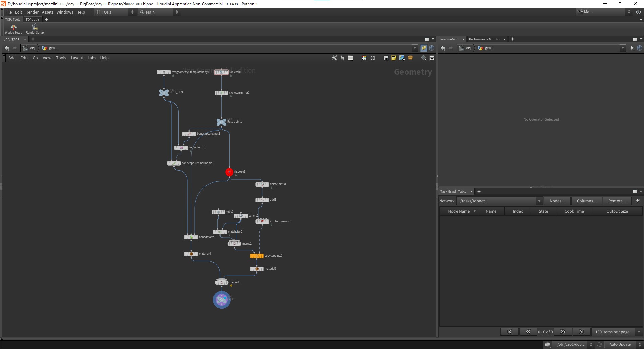Toggle the network editor pin button

424,48
